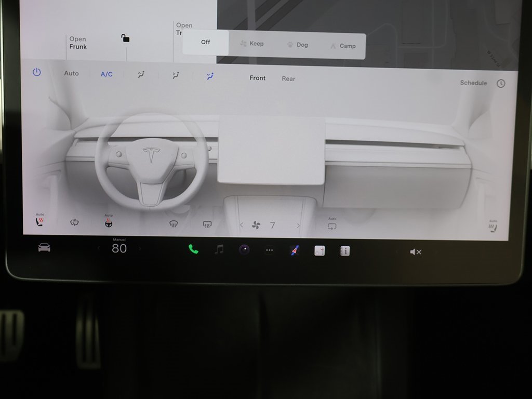532x399 pixels.
Task: Switch to Rear climate tab
Action: tap(288, 79)
